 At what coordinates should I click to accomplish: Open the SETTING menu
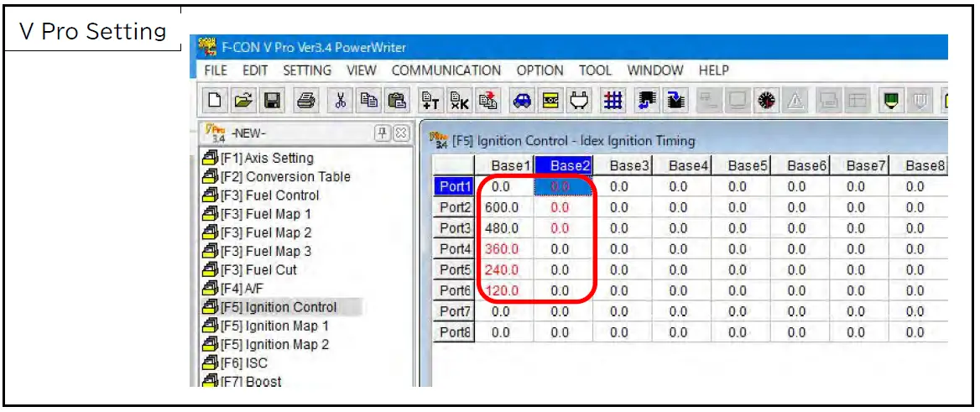click(x=307, y=70)
